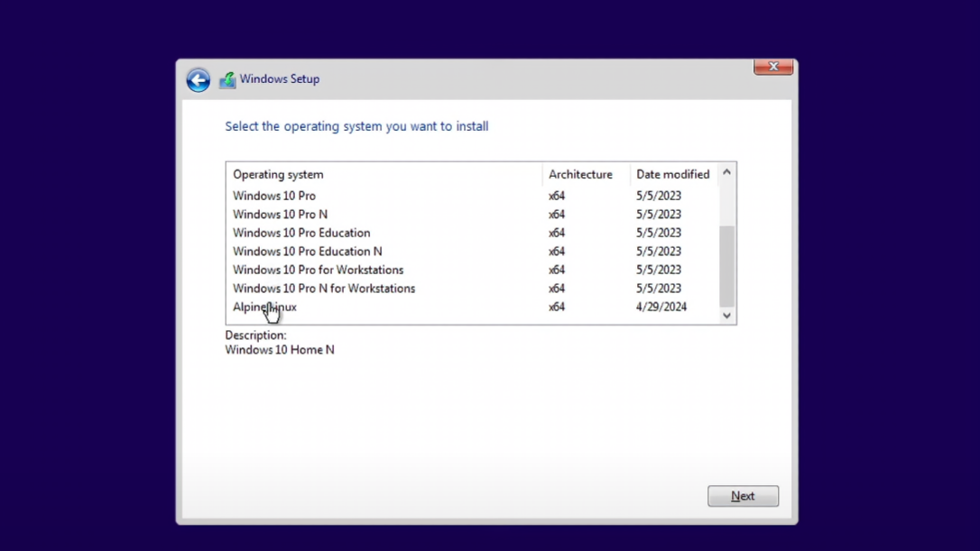Click the Windows 10 Home N description text

point(280,349)
